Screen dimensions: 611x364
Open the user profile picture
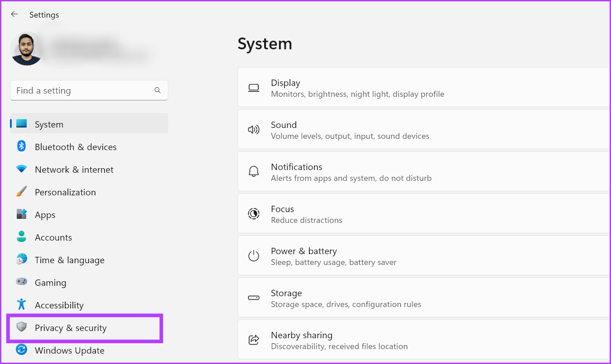[x=27, y=49]
